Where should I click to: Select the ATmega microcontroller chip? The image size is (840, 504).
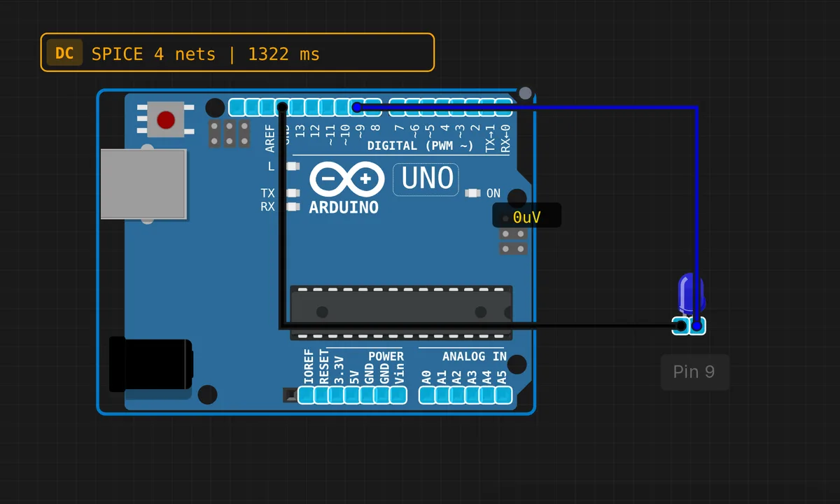tap(401, 313)
